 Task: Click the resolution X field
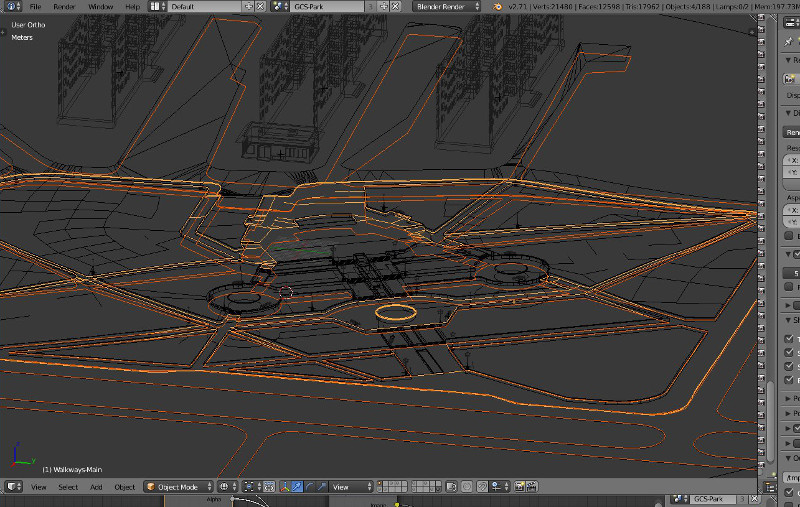[791, 160]
